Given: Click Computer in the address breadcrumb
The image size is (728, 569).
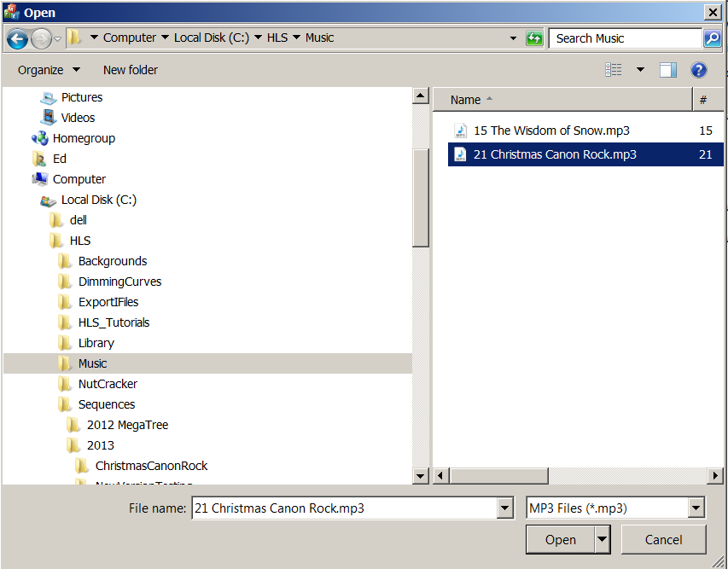Looking at the screenshot, I should pos(130,38).
